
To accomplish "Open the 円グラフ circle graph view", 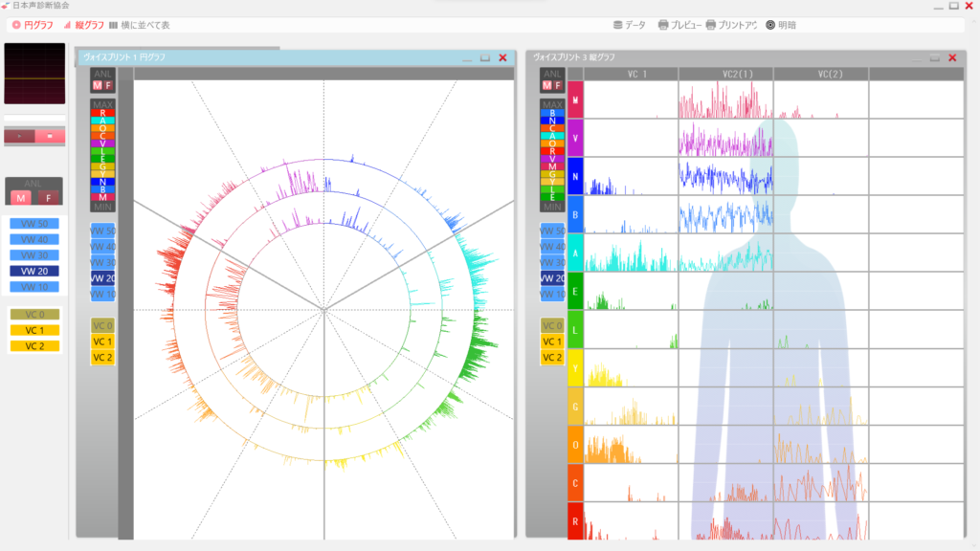I will pos(33,25).
